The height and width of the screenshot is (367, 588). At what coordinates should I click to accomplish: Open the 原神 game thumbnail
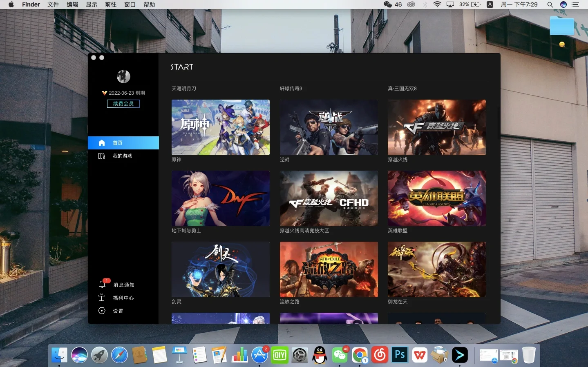(x=221, y=127)
